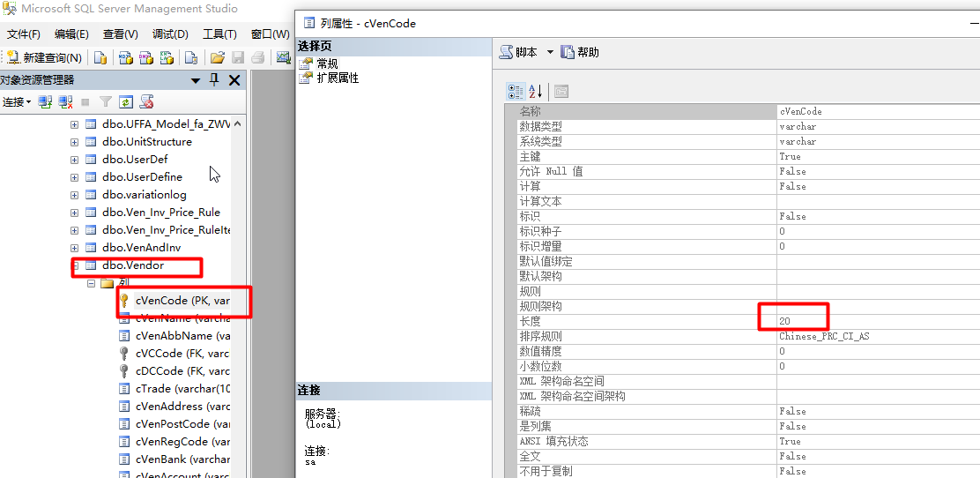
Task: Select the dbo.UFFA_Model_fa_ZWV table
Action: click(166, 123)
